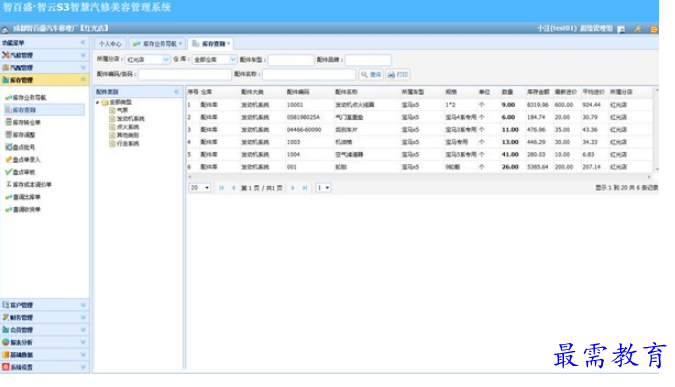Click into the 配件品牌 input field
The width and height of the screenshot is (675, 387).
(368, 60)
